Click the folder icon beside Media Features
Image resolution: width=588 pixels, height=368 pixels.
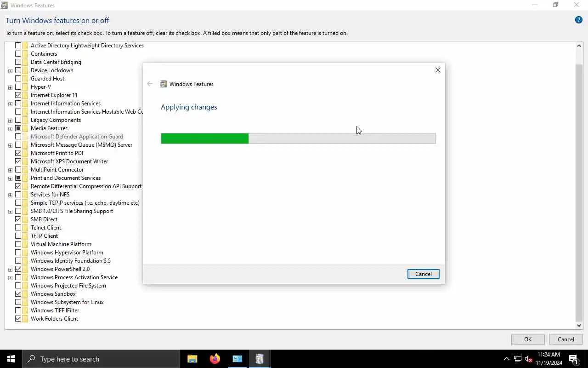(25, 128)
